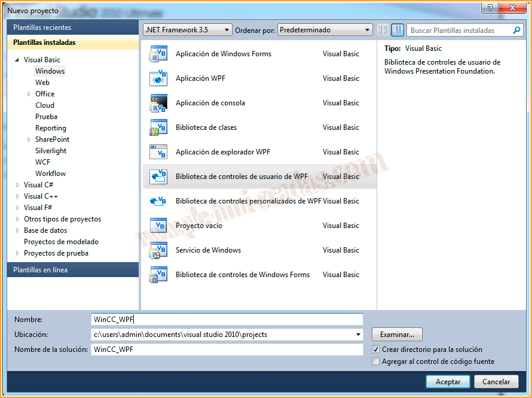Click the Aplicación de Windows Forms template icon
Viewport: 532px width, 398px height.
click(158, 54)
